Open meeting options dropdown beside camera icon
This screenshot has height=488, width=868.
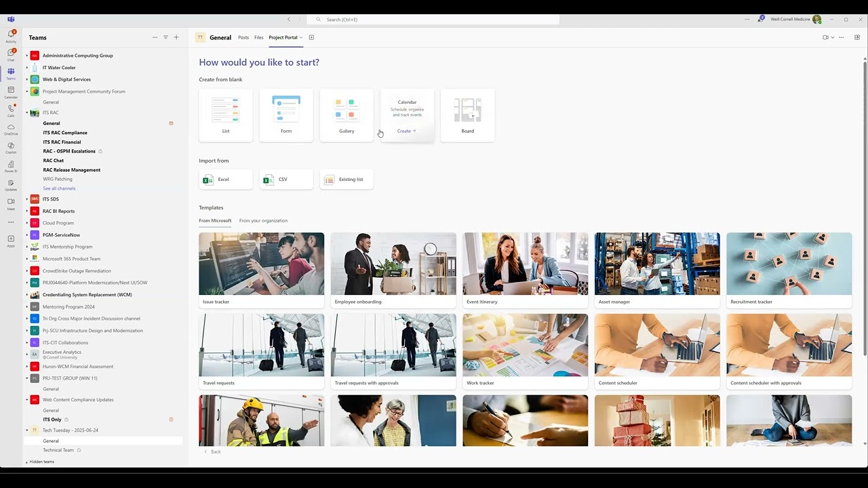coord(833,37)
